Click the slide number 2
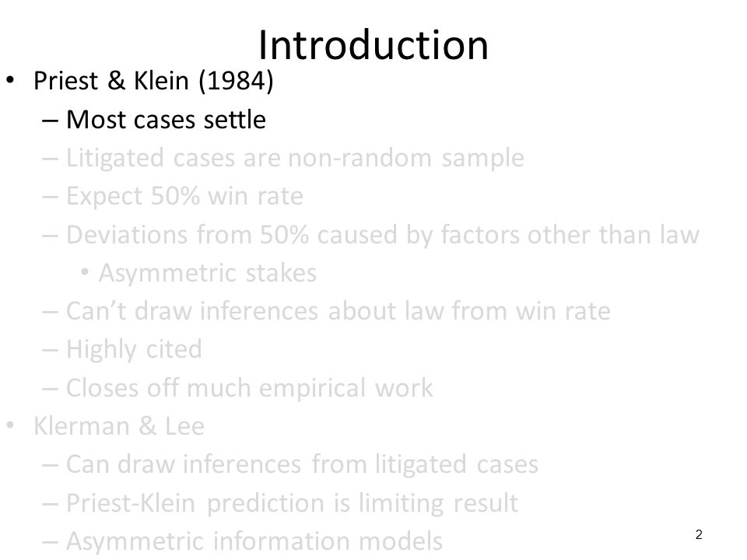The width and height of the screenshot is (747, 560). [699, 535]
